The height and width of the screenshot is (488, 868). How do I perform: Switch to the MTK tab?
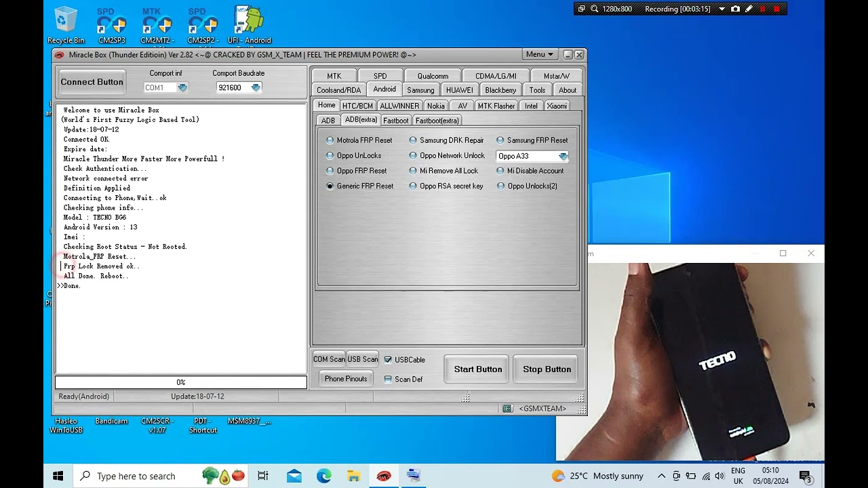click(334, 76)
